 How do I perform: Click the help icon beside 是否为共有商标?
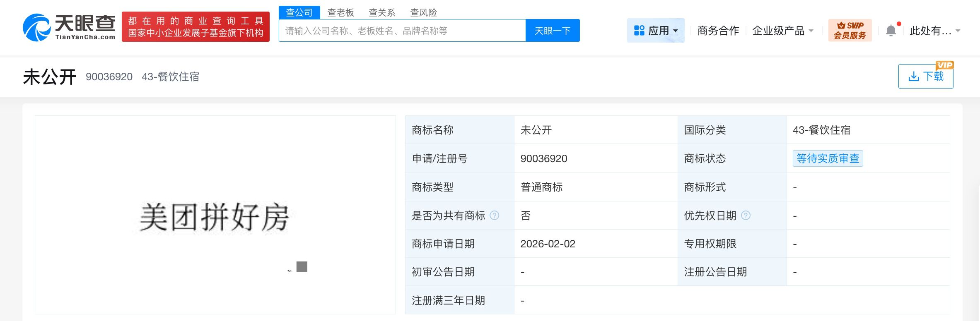tap(494, 216)
